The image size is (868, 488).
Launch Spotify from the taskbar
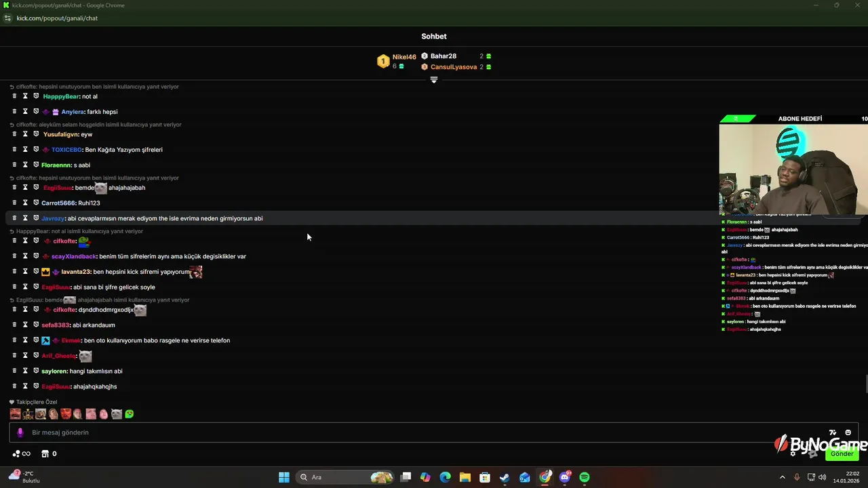585,477
